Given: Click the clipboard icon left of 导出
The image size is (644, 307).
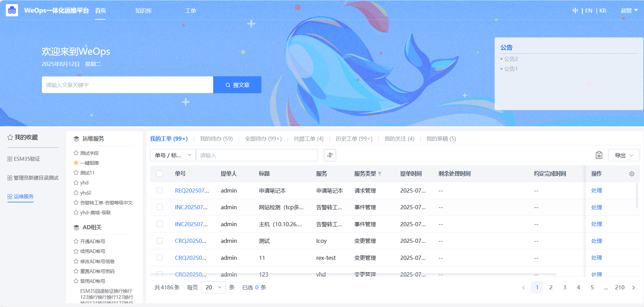Looking at the screenshot, I should [599, 155].
